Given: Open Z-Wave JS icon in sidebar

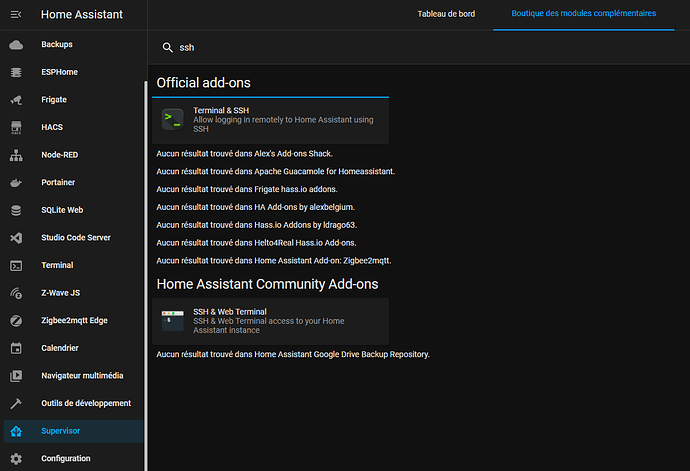Looking at the screenshot, I should pyautogui.click(x=16, y=293).
